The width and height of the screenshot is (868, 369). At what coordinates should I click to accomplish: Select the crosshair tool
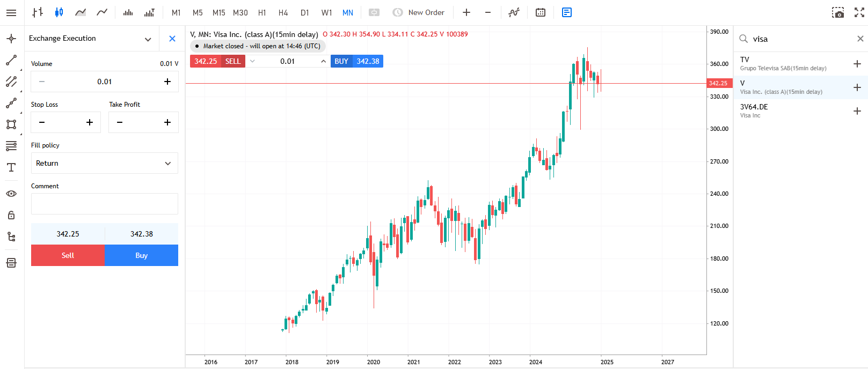coord(11,39)
